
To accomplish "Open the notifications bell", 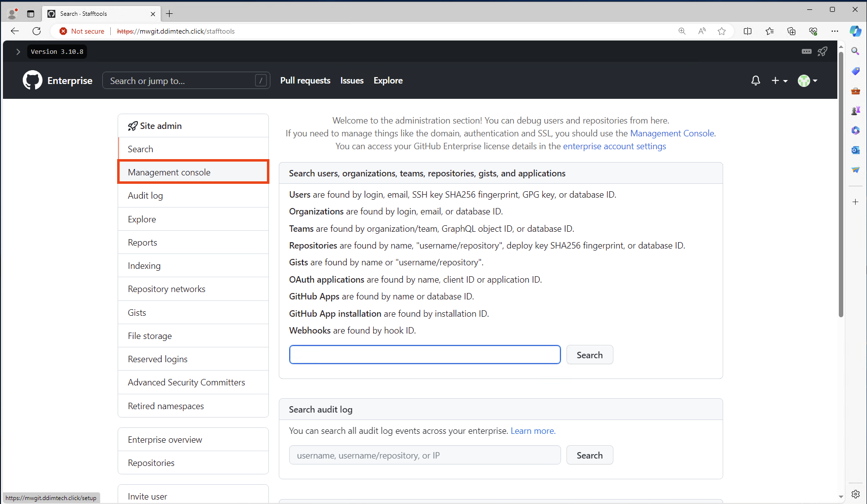I will click(755, 81).
